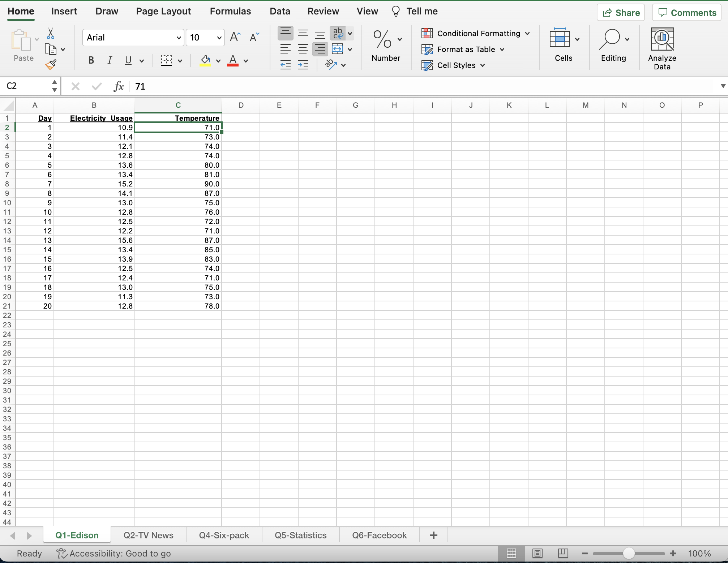Image resolution: width=728 pixels, height=563 pixels.
Task: Click the Insert Function fx icon
Action: (x=119, y=86)
